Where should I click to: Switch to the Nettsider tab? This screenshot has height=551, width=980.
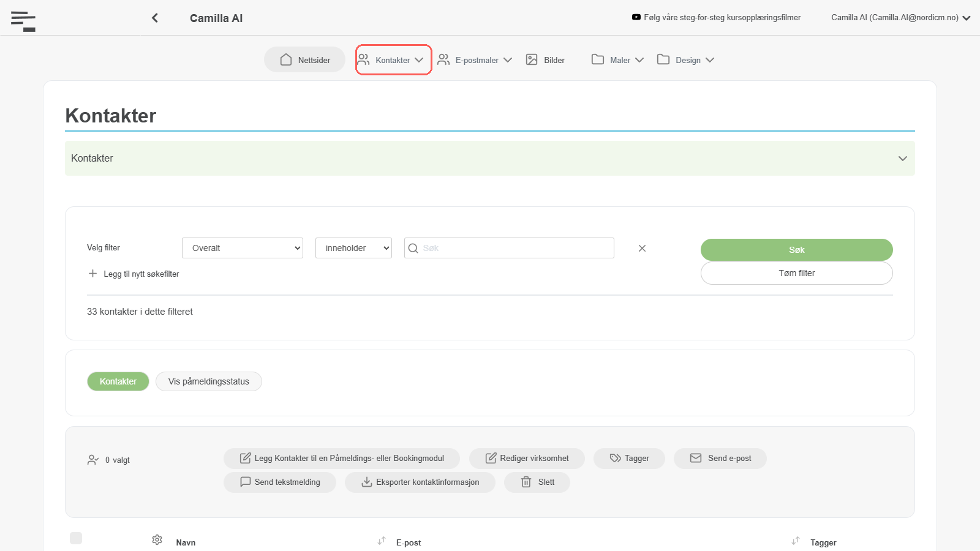pyautogui.click(x=305, y=60)
